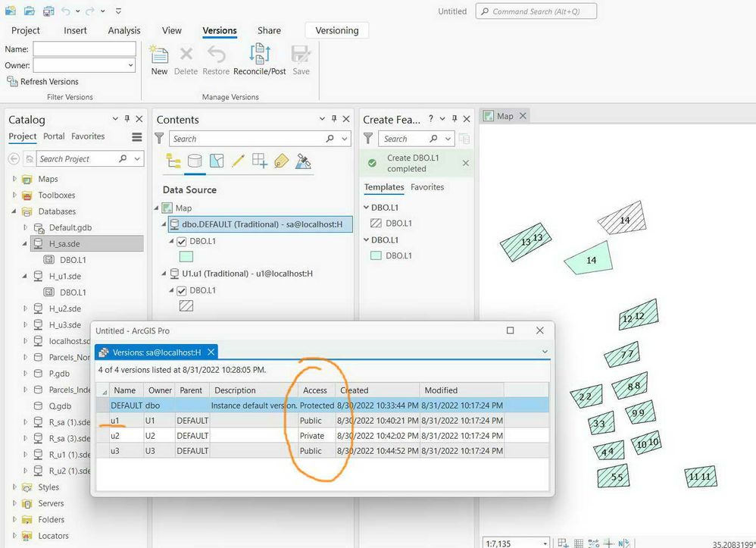
Task: Click the Restore icon in Manage Versions
Action: pos(216,54)
